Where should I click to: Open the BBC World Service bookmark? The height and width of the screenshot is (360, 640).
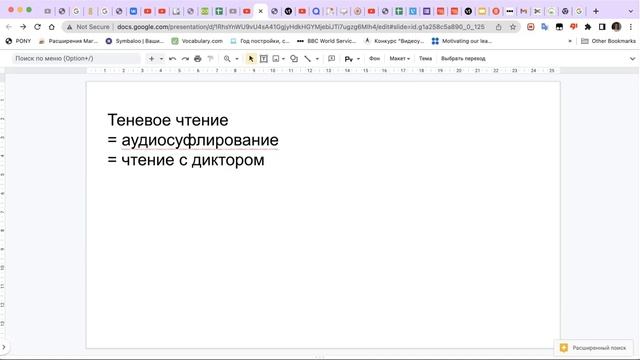click(326, 41)
